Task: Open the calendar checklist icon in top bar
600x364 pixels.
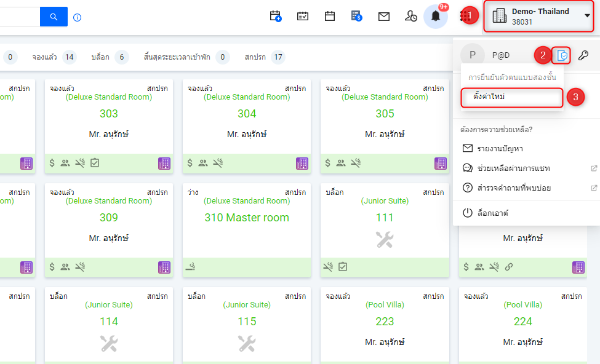Action: 303,16
